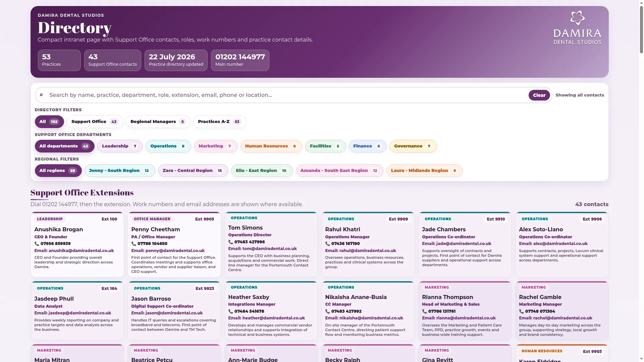The height and width of the screenshot is (362, 644).
Task: Click phone icon on Penny Cheetham's card
Action: [x=134, y=244]
